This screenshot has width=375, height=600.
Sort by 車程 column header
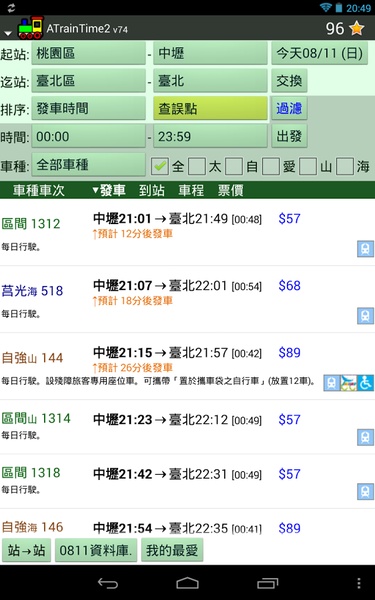click(191, 190)
